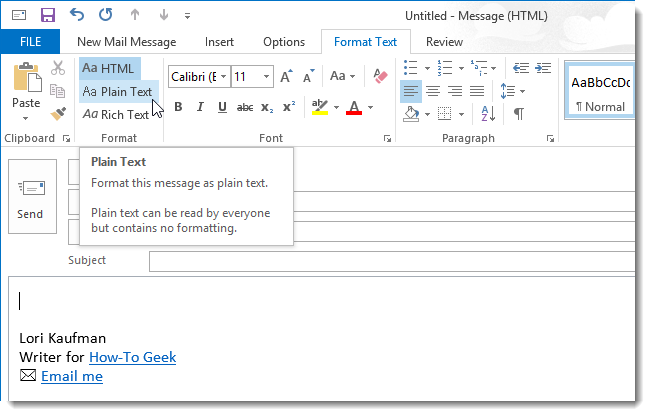Open the Paragraph dialog launcher
This screenshot has width=650, height=416.
tap(550, 139)
